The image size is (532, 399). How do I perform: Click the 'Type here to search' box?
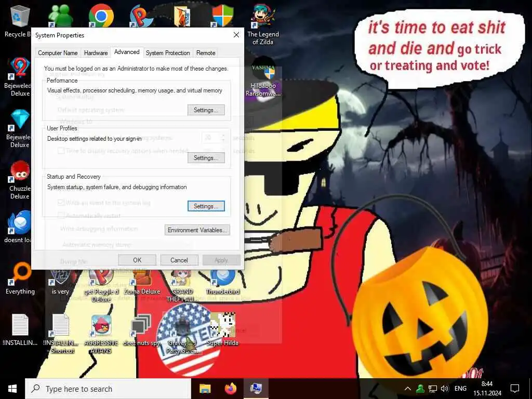pos(108,389)
